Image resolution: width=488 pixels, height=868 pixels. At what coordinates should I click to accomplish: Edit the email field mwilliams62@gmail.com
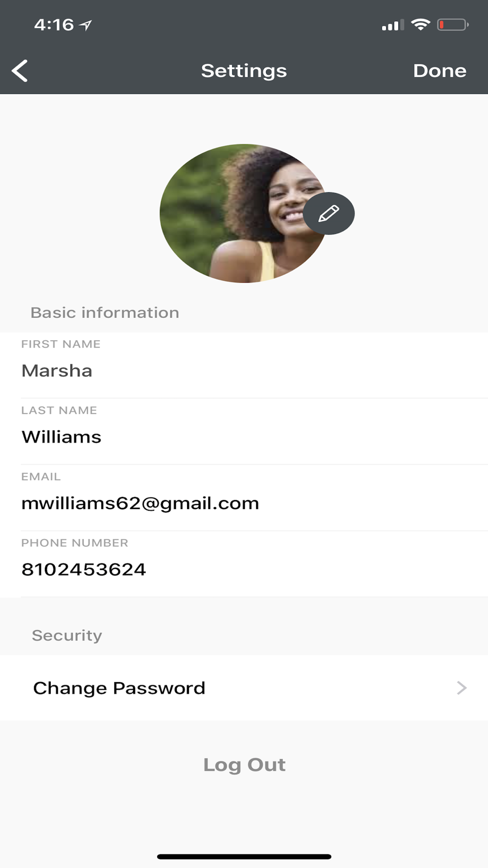pyautogui.click(x=244, y=497)
